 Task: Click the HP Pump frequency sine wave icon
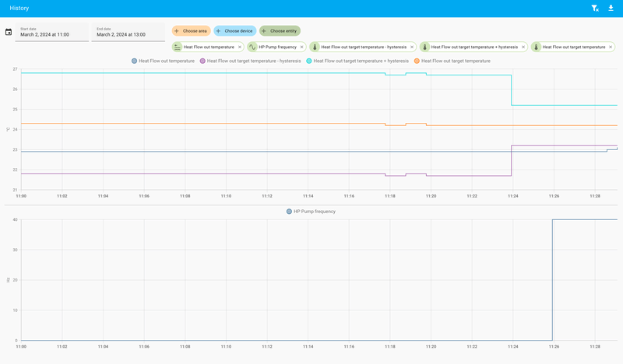[252, 47]
